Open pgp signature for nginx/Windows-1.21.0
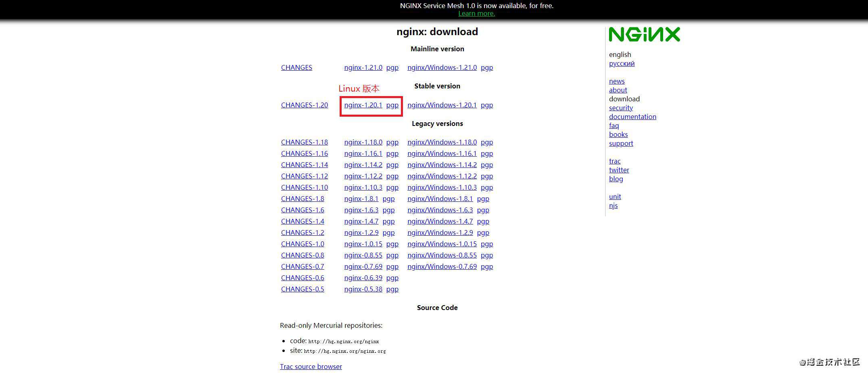The width and height of the screenshot is (868, 373). 487,67
